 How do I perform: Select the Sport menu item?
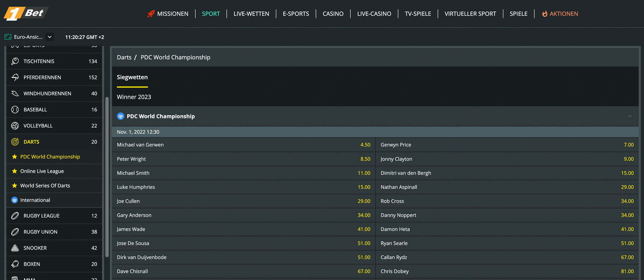(211, 14)
